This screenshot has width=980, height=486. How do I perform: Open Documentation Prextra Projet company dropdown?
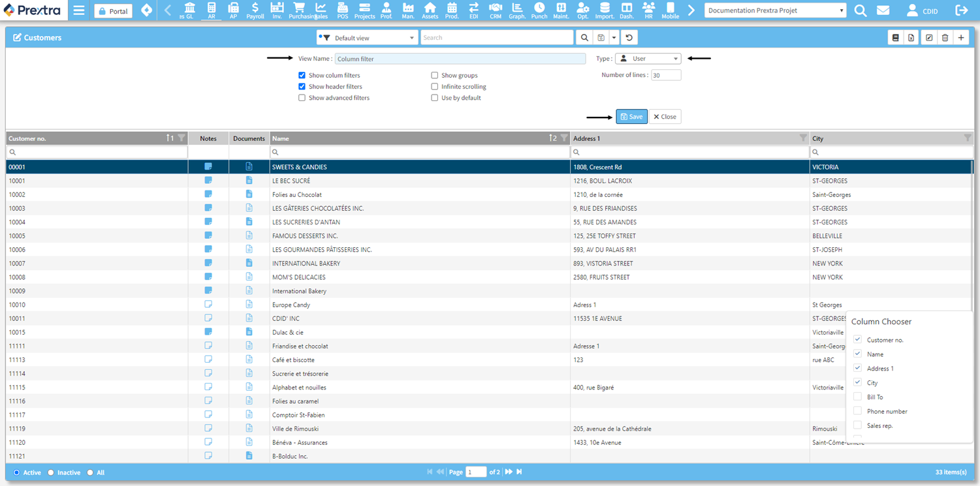coord(775,11)
